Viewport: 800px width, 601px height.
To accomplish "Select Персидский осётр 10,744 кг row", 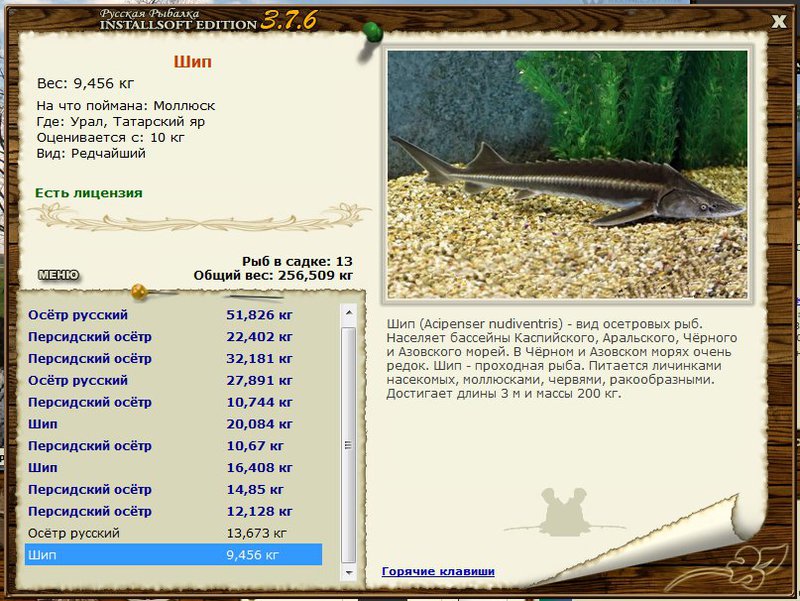I will click(173, 403).
